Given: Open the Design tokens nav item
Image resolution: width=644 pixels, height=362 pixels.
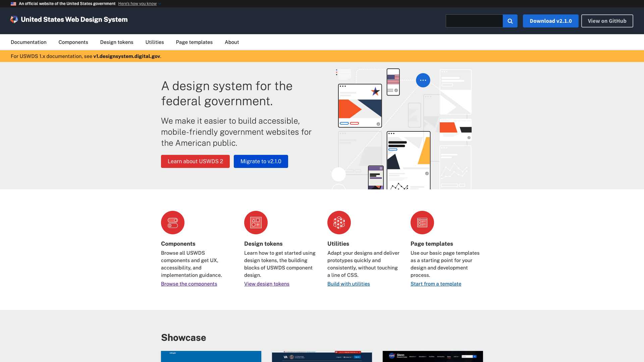Looking at the screenshot, I should point(117,42).
